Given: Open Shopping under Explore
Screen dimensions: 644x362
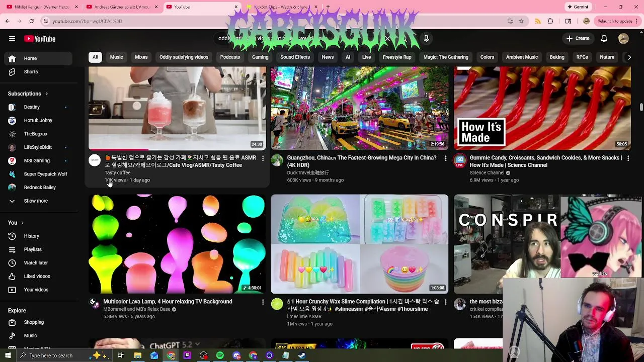Looking at the screenshot, I should pos(38,322).
